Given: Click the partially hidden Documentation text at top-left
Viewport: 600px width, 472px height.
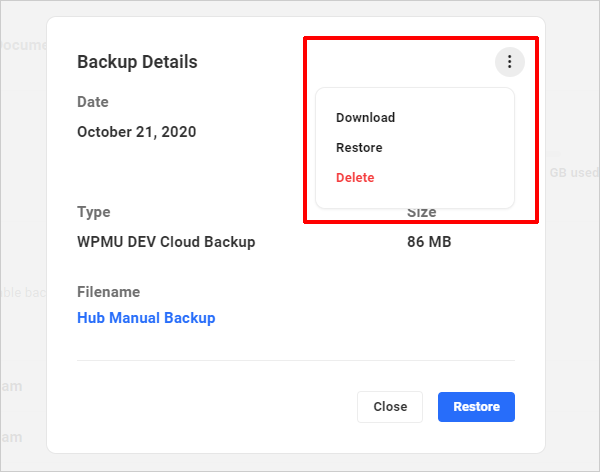Looking at the screenshot, I should 22,45.
